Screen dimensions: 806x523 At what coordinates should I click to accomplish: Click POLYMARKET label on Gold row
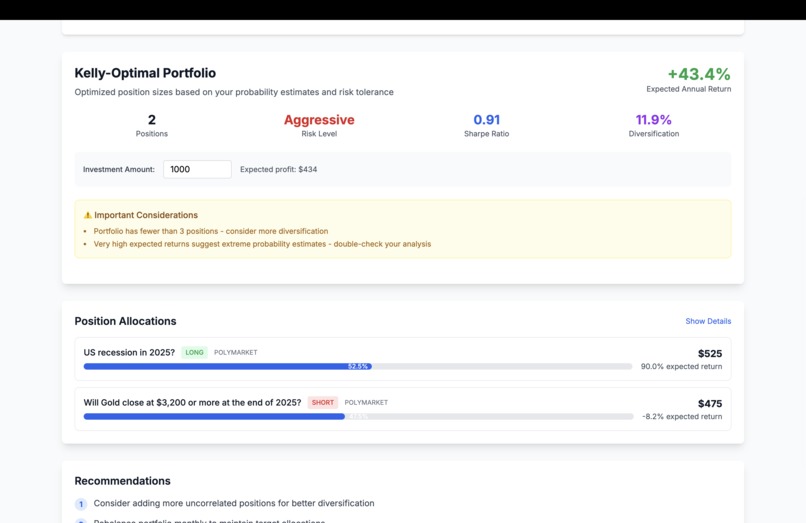click(x=366, y=402)
